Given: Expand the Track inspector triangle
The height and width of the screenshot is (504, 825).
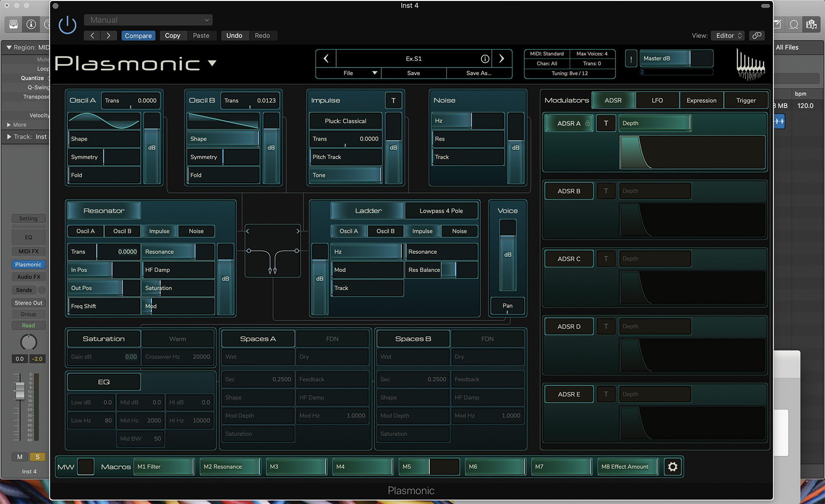Looking at the screenshot, I should pyautogui.click(x=9, y=137).
